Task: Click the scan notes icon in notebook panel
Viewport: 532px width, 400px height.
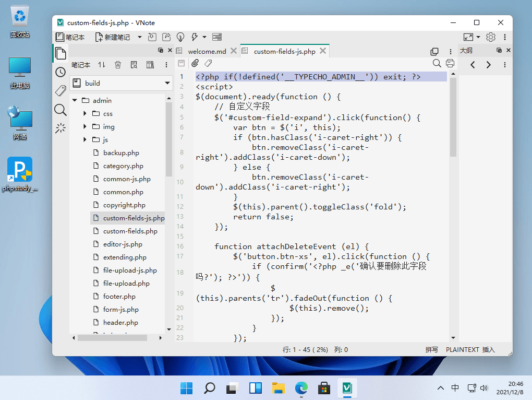Action: coord(134,65)
